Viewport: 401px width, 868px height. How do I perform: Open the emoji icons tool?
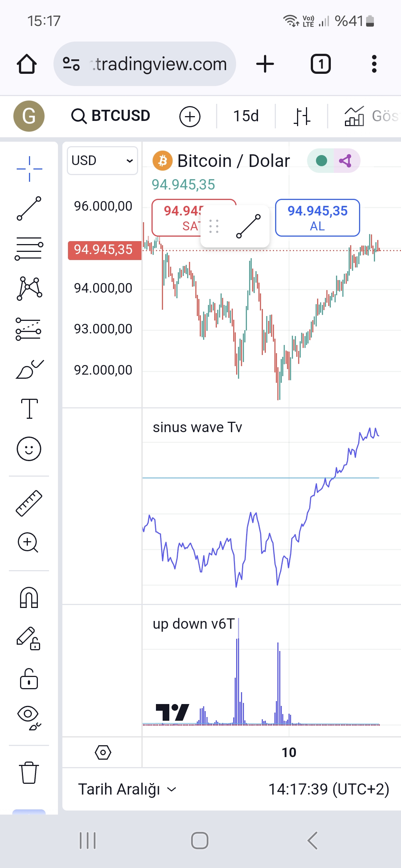click(x=29, y=449)
